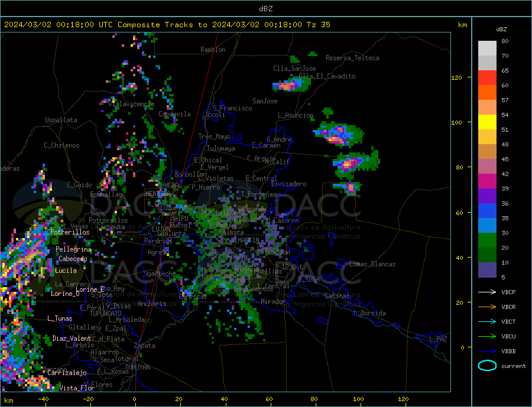Click the '80' dBZ scale label

505,41
